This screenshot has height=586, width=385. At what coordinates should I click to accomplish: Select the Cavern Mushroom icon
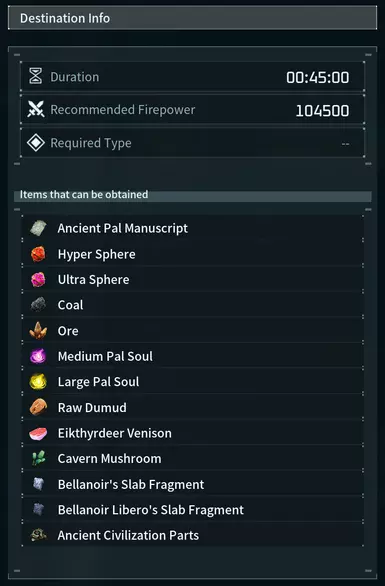[38, 458]
